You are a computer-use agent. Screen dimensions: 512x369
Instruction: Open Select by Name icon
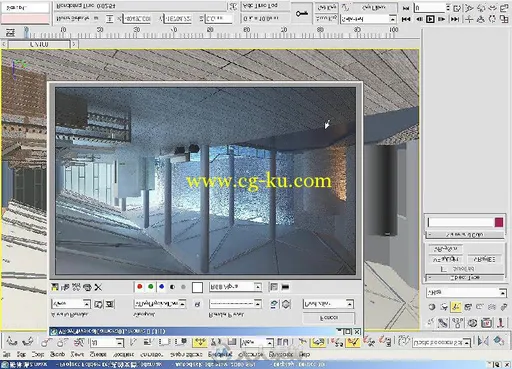point(148,342)
